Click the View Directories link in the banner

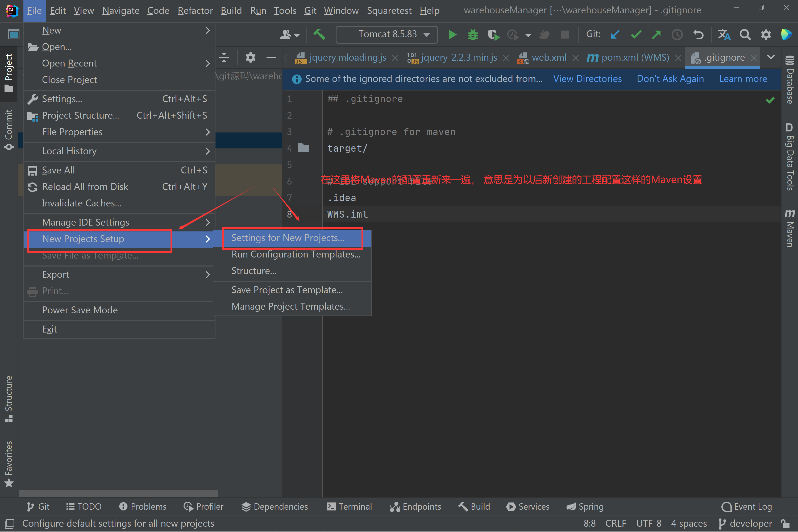(x=587, y=78)
